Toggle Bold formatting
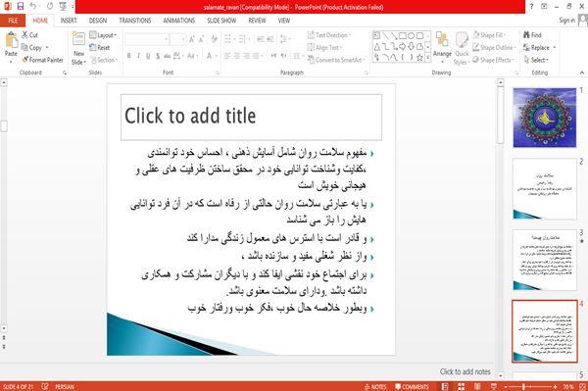 129,56
